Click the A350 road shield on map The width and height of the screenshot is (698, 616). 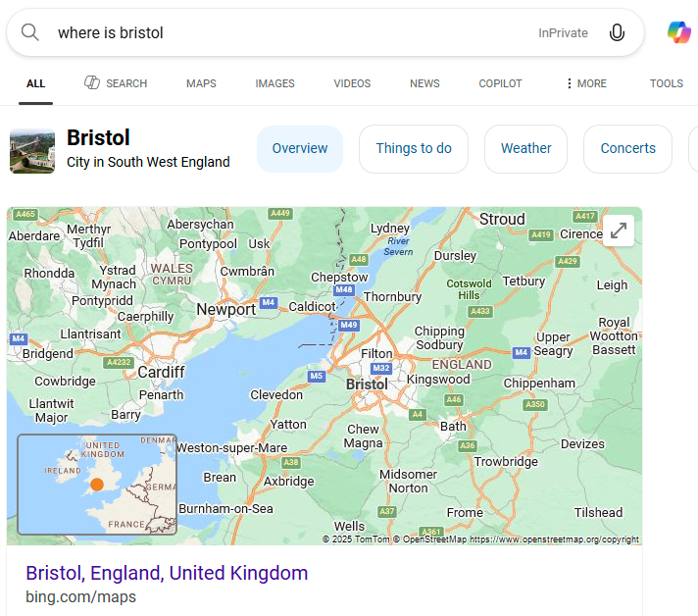pos(535,404)
